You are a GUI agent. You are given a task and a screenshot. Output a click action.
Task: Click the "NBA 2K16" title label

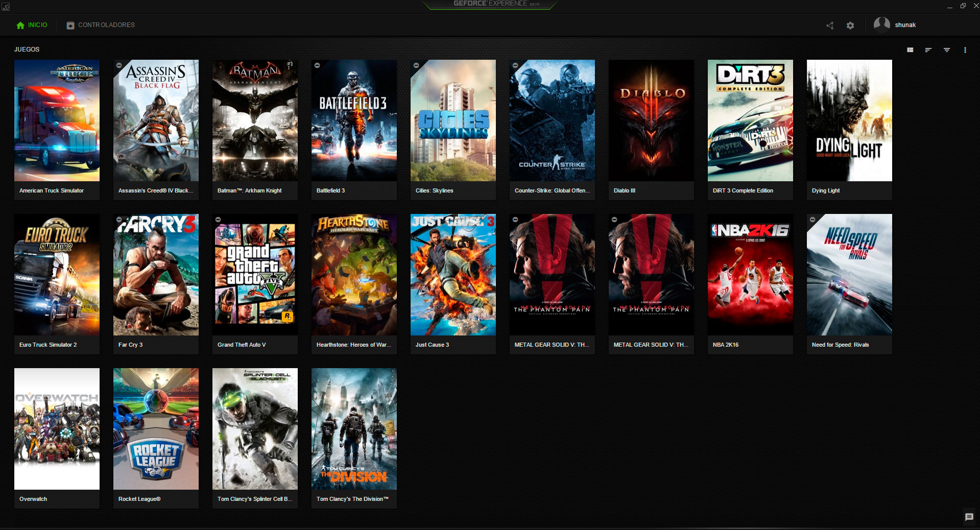(725, 345)
